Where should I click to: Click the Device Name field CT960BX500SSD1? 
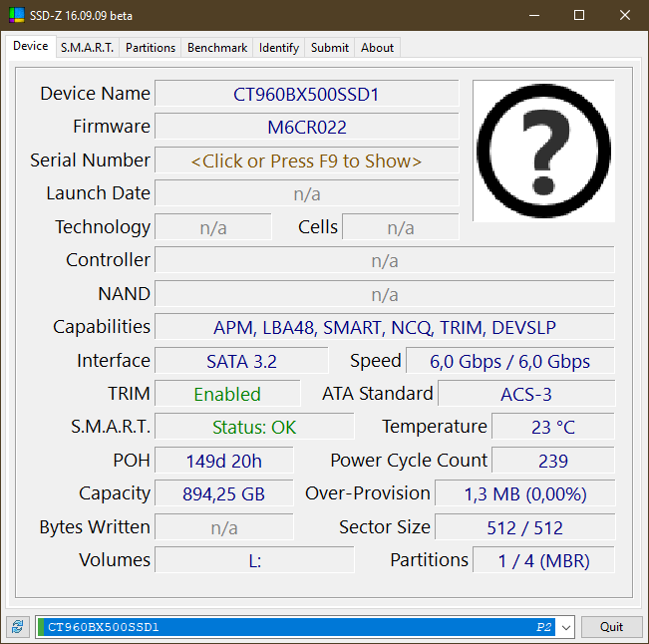[x=306, y=95]
